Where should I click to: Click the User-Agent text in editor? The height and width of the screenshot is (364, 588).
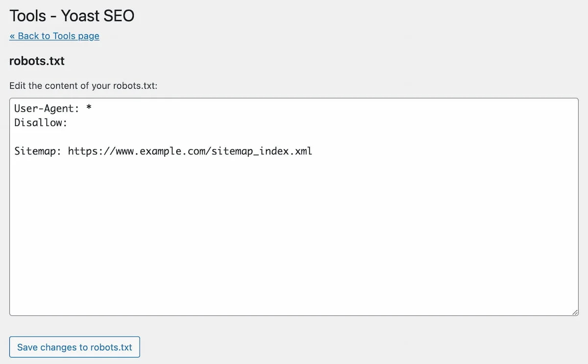pyautogui.click(x=44, y=109)
